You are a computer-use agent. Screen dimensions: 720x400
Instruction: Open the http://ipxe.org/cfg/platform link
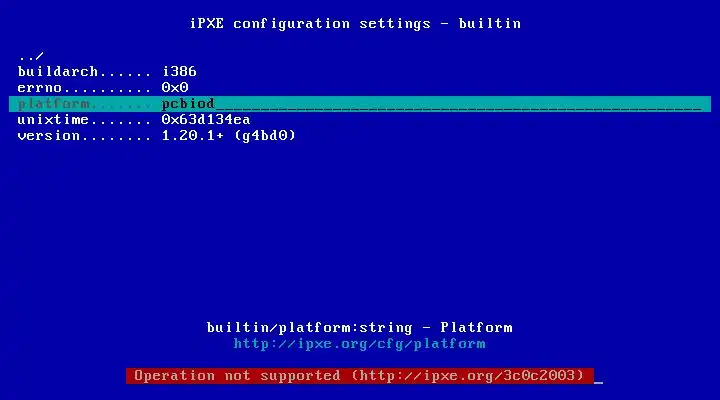click(359, 344)
